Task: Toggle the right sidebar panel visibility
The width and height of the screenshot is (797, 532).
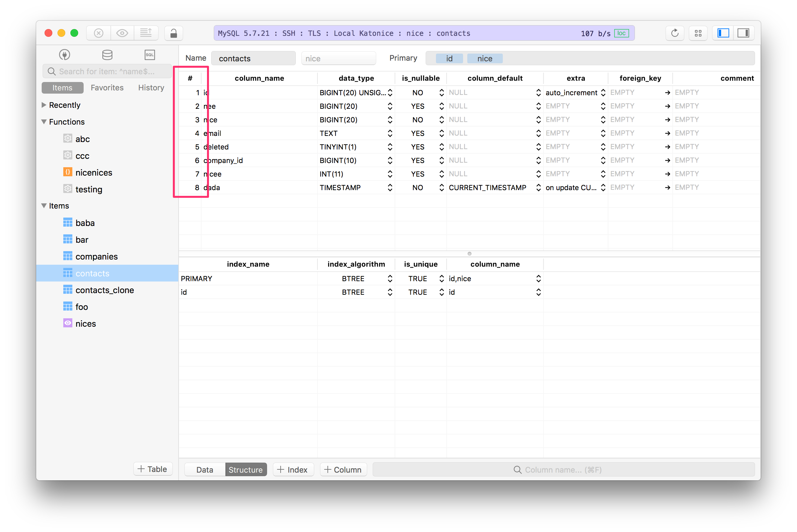Action: [744, 33]
